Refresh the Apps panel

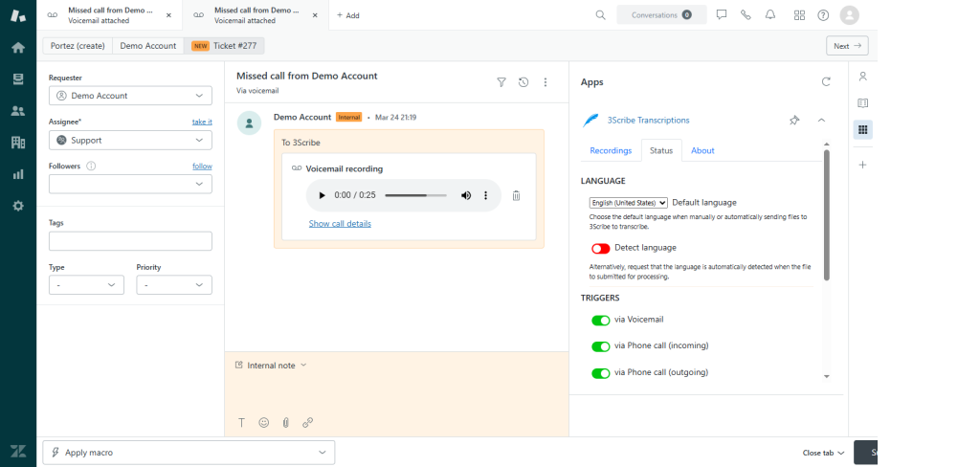pyautogui.click(x=826, y=82)
